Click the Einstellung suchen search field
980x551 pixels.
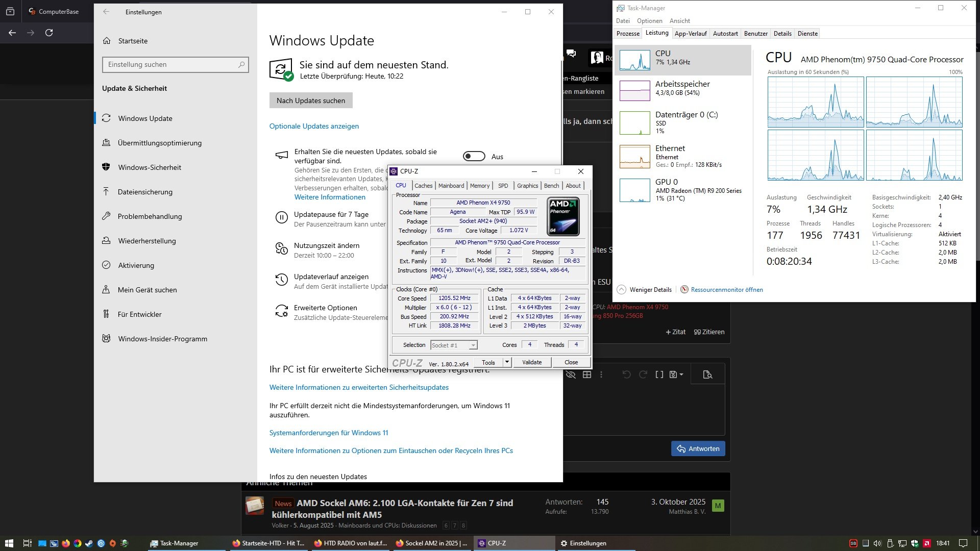click(x=171, y=65)
